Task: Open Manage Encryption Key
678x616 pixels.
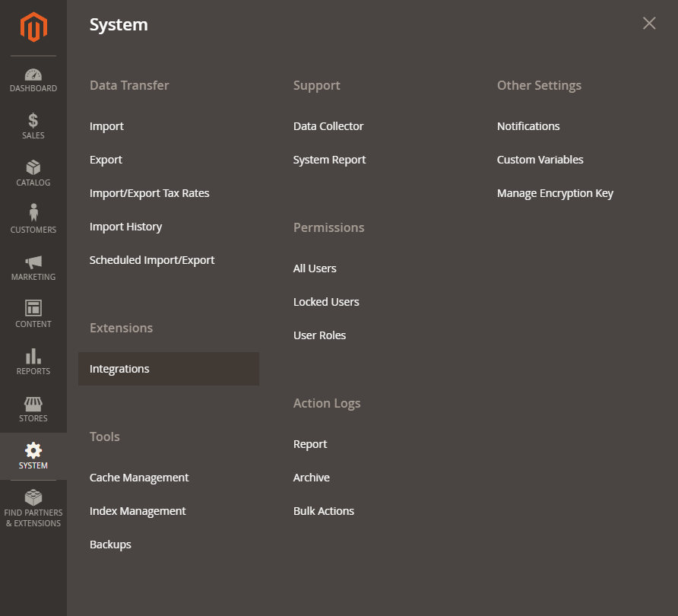Action: [555, 192]
